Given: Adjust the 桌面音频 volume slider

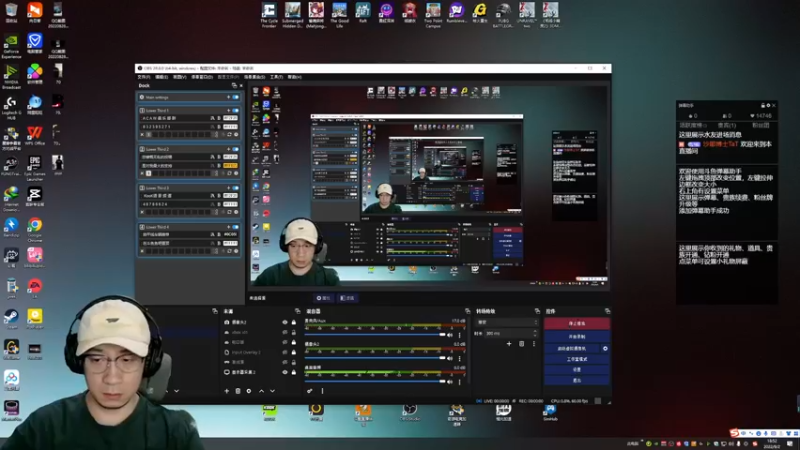Looking at the screenshot, I should [x=375, y=382].
